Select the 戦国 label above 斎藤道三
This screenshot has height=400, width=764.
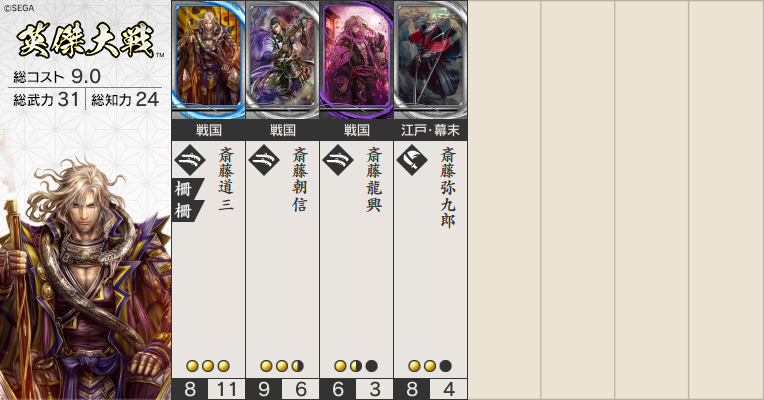click(x=209, y=130)
